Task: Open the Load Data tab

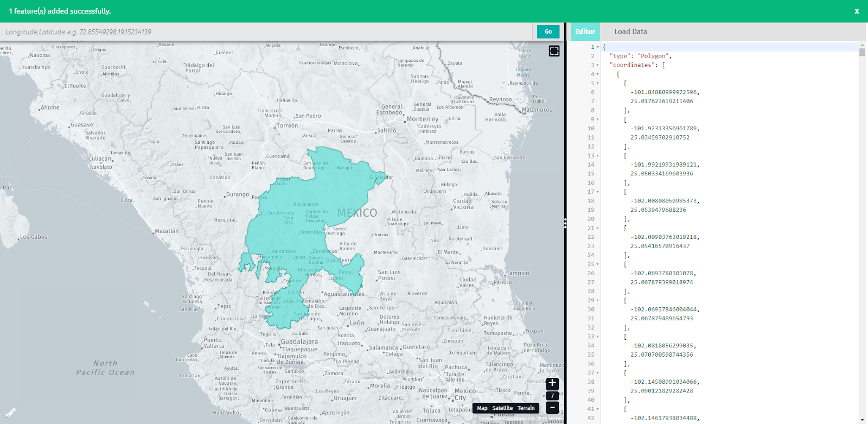Action: (630, 31)
